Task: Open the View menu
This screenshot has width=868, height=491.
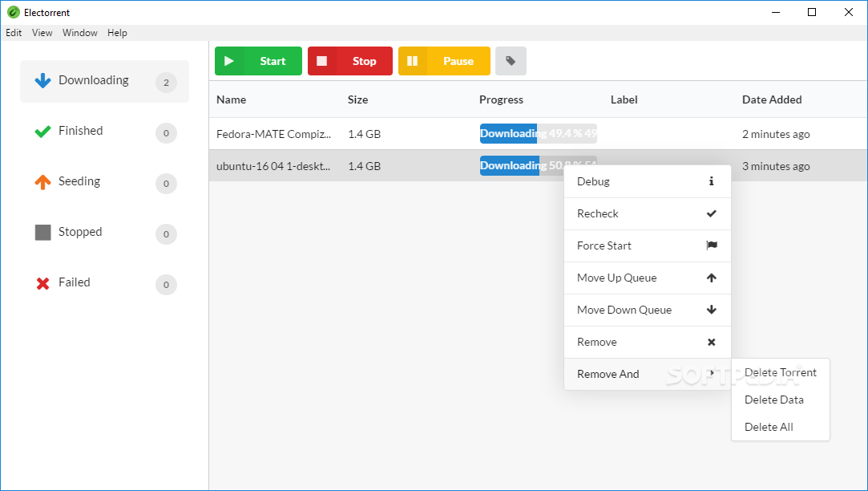Action: tap(42, 33)
